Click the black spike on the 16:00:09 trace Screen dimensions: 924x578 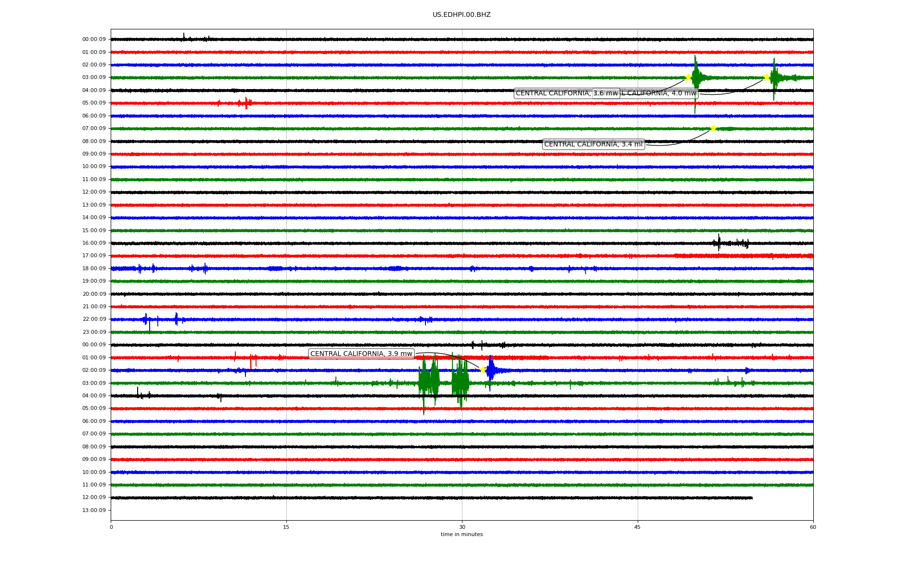click(719, 243)
